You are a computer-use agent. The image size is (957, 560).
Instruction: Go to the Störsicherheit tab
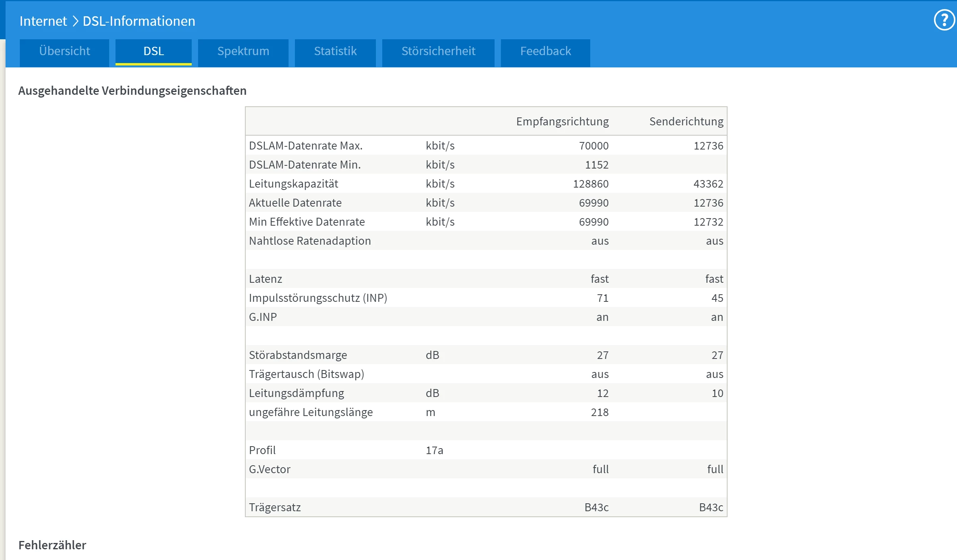click(438, 51)
